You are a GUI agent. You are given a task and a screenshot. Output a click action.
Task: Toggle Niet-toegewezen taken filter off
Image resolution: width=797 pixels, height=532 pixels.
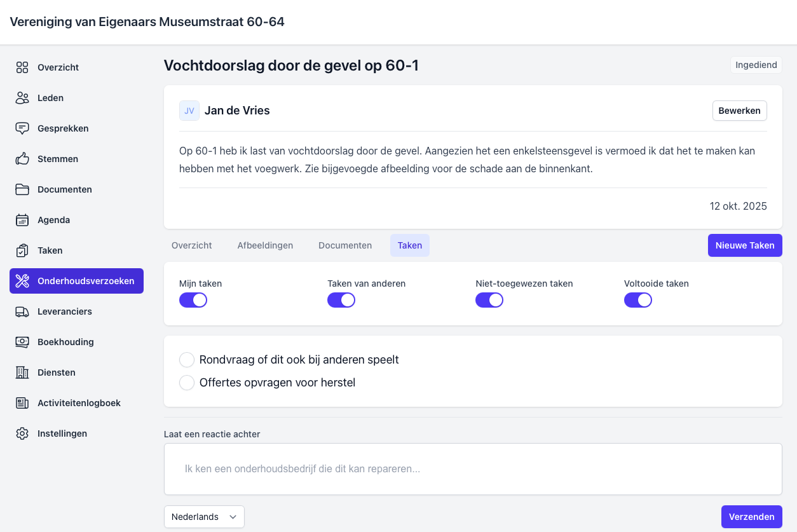point(489,300)
